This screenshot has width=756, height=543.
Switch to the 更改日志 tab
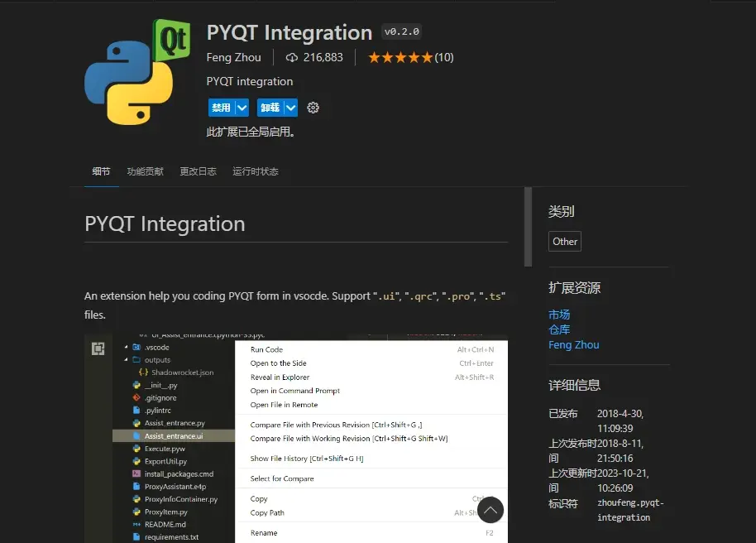[199, 171]
